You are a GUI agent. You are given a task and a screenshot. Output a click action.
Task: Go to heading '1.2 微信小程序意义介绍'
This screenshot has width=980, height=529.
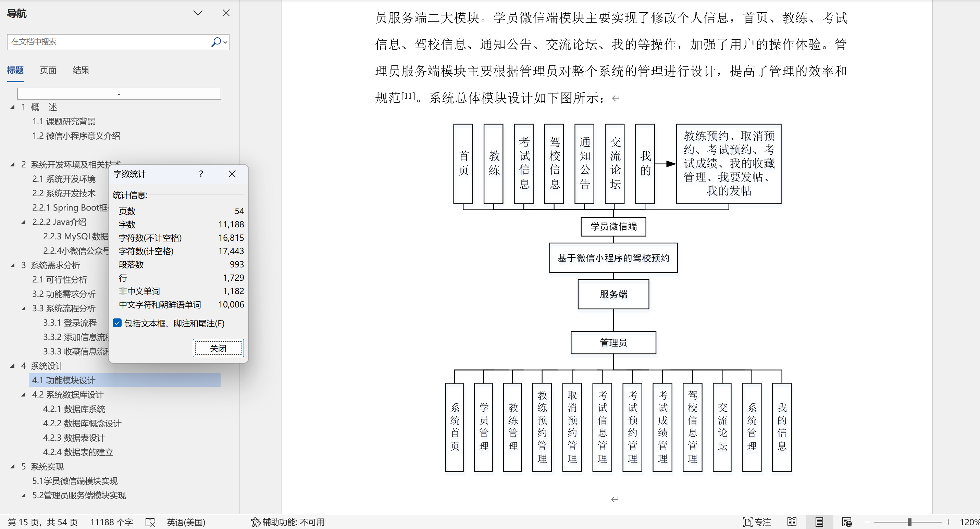(x=76, y=136)
